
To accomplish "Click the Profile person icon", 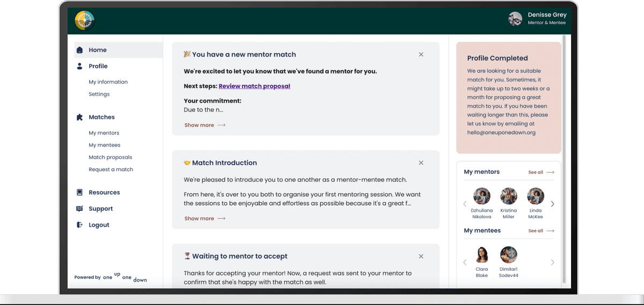I will click(x=79, y=66).
